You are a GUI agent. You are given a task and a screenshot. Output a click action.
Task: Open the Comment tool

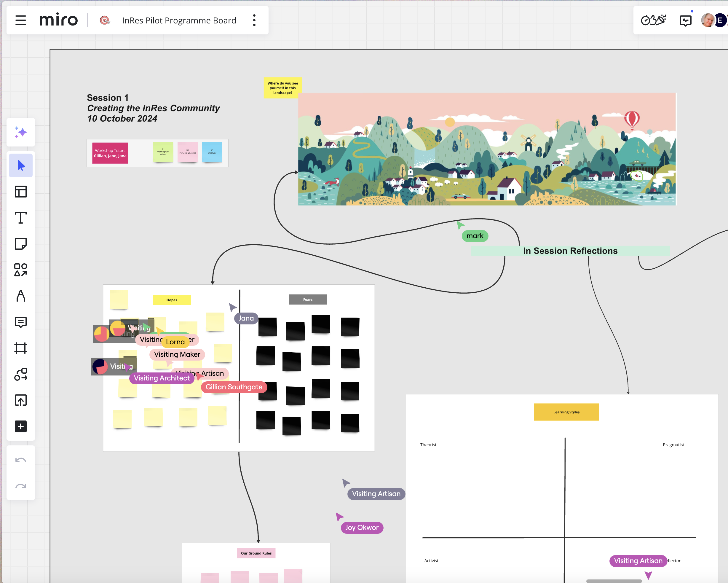[20, 322]
